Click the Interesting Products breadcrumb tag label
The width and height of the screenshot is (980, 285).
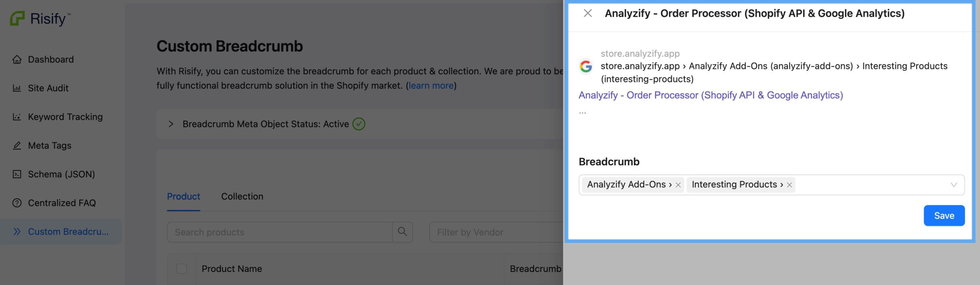tap(737, 184)
